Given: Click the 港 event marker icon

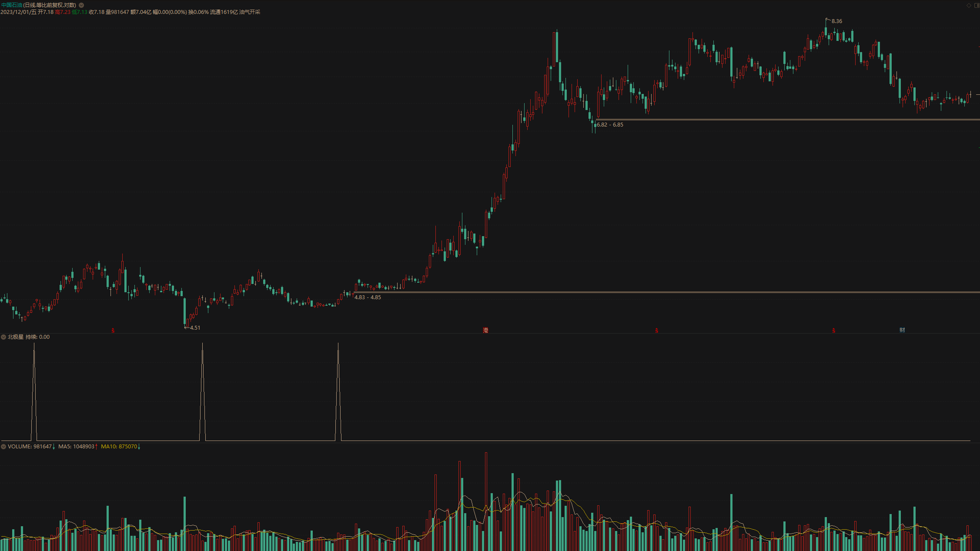Looking at the screenshot, I should click(x=485, y=330).
